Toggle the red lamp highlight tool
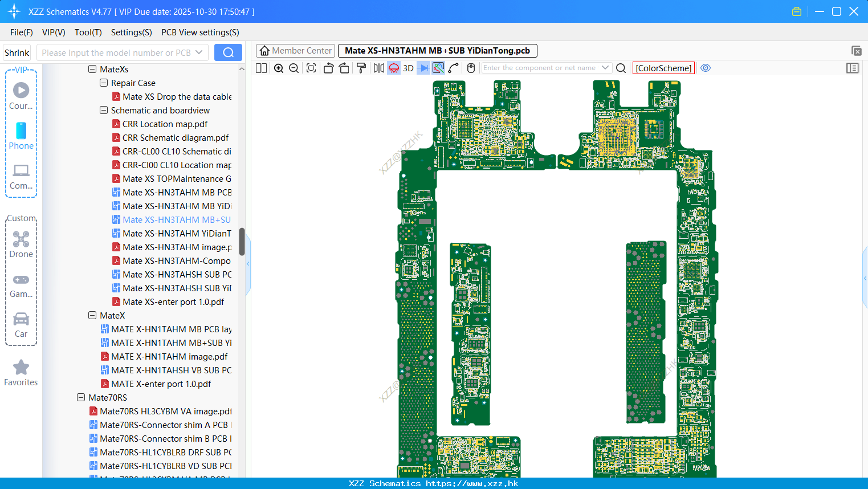The width and height of the screenshot is (868, 489). click(394, 68)
